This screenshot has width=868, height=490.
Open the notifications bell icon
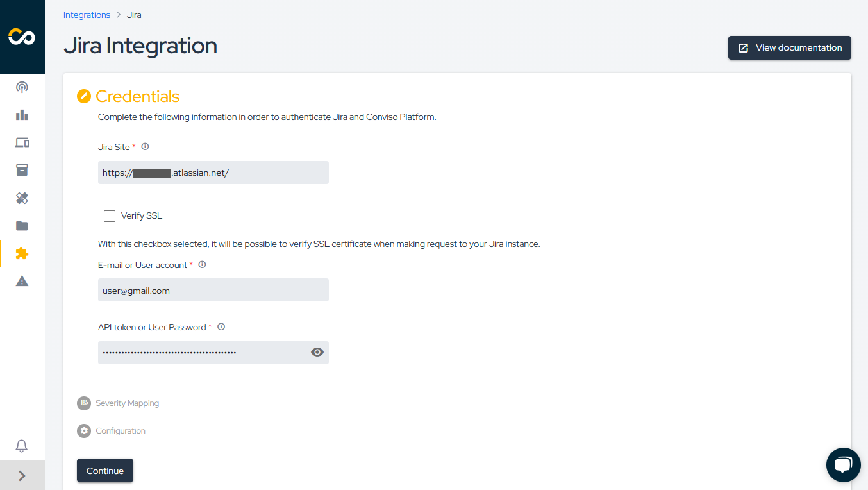click(x=22, y=446)
